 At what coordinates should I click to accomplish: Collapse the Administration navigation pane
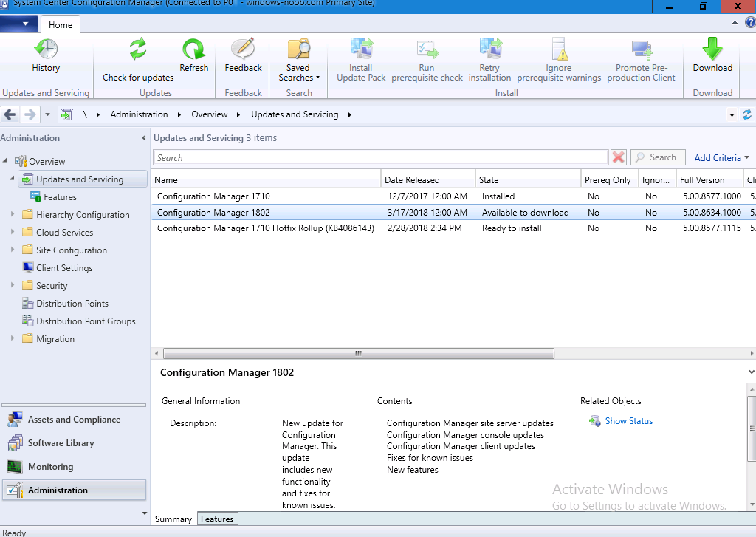(x=143, y=138)
